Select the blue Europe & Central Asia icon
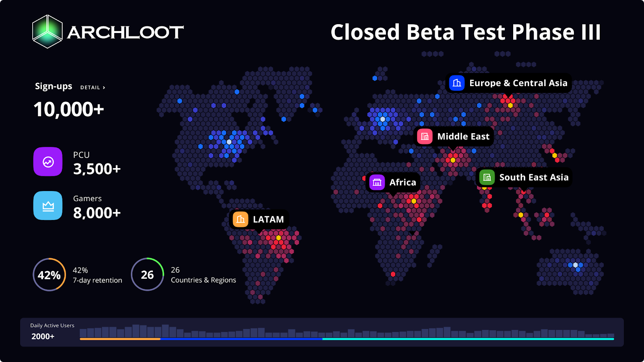The image size is (644, 362). point(457,83)
